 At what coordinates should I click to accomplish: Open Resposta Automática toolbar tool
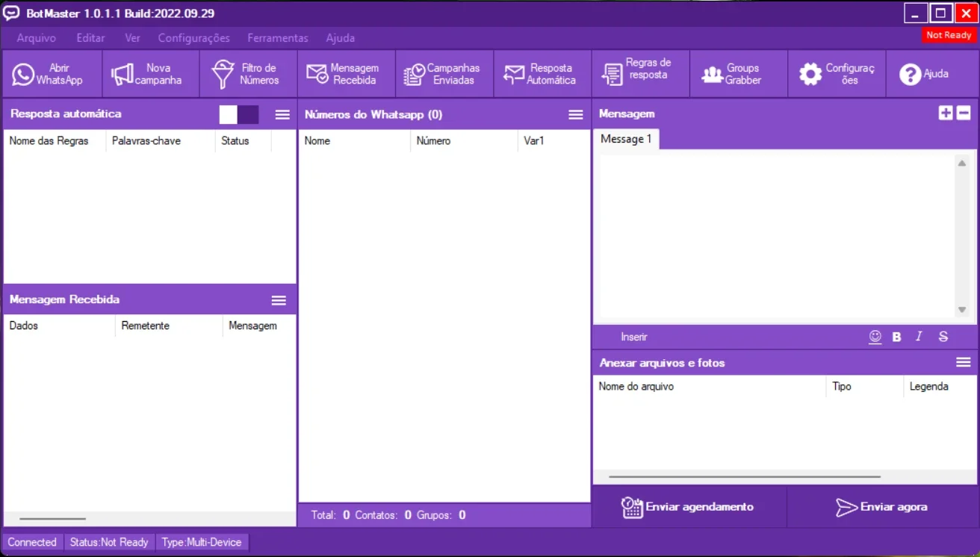tap(514, 74)
